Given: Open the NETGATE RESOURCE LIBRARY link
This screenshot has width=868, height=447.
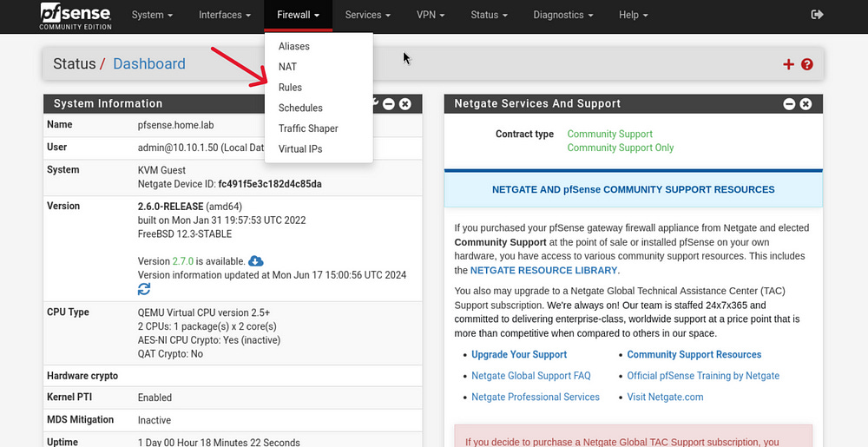Looking at the screenshot, I should pyautogui.click(x=543, y=271).
